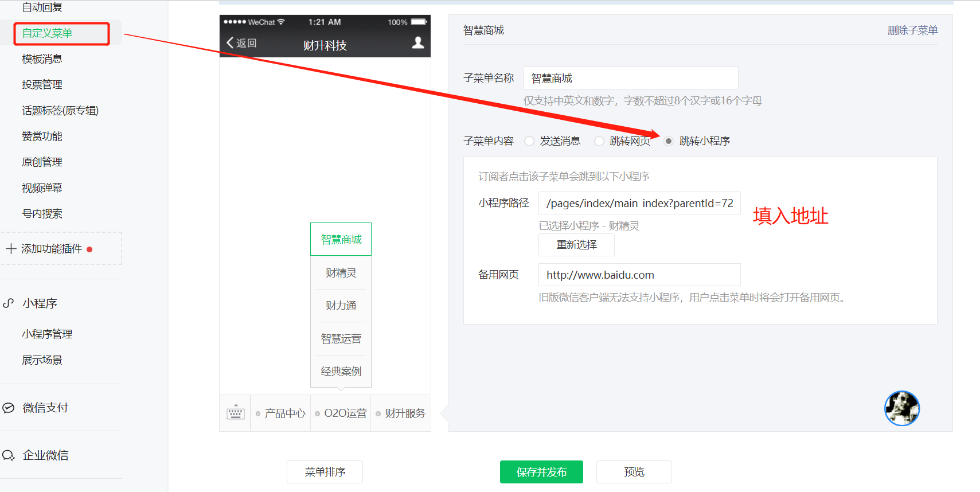This screenshot has height=492, width=980.
Task: Click the 子菜单名称 input field
Action: point(631,78)
